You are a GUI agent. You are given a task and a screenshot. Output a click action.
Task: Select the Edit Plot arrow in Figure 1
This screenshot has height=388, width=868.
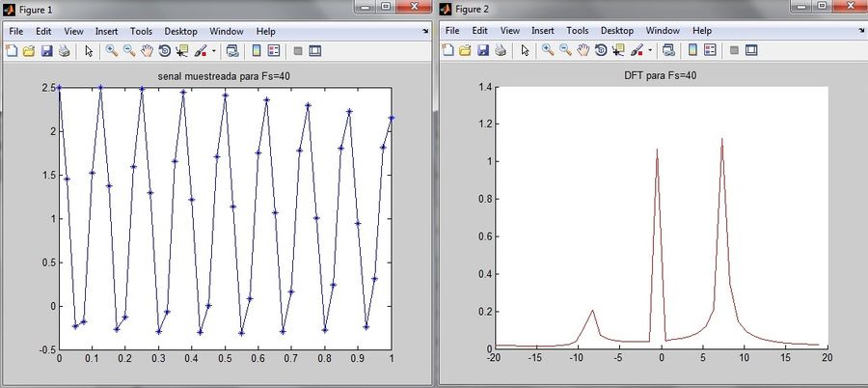(89, 50)
